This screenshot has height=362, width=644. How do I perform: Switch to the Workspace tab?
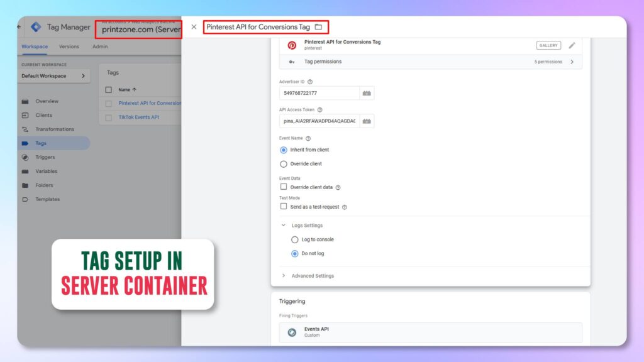[x=35, y=47]
